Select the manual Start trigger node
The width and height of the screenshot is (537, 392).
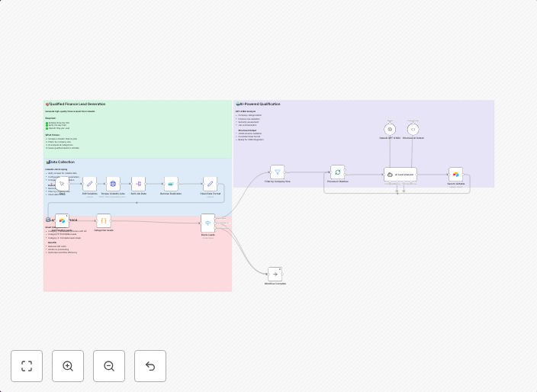pos(62,184)
